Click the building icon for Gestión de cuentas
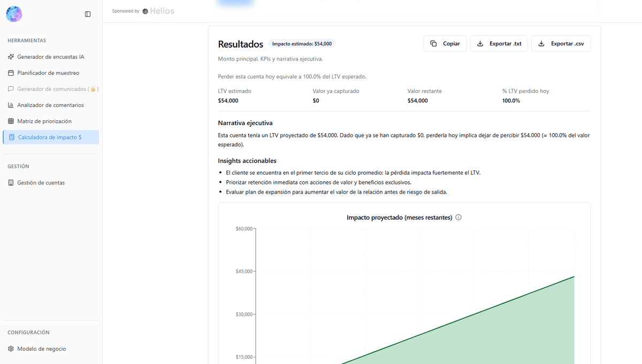 [x=11, y=183]
